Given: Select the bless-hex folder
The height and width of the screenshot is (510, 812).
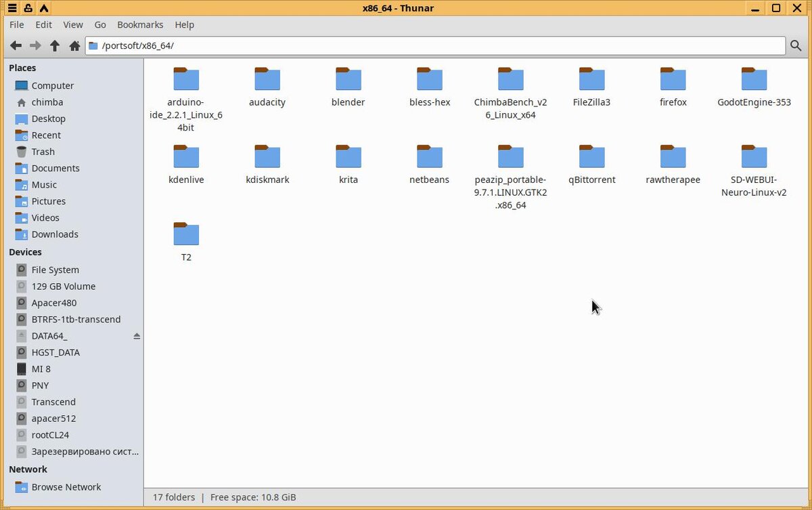Looking at the screenshot, I should click(430, 87).
